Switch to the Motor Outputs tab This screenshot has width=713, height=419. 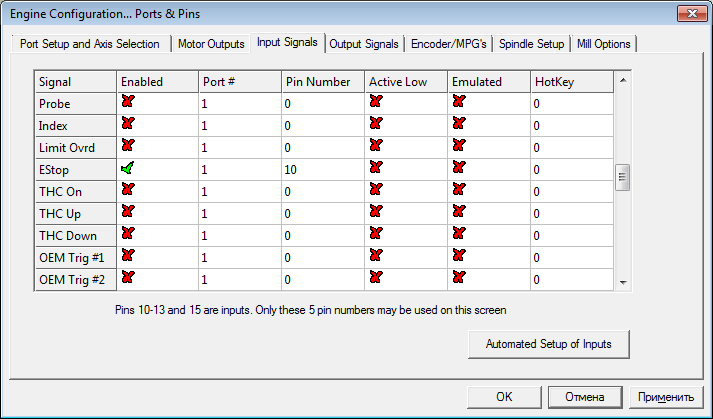pos(211,44)
